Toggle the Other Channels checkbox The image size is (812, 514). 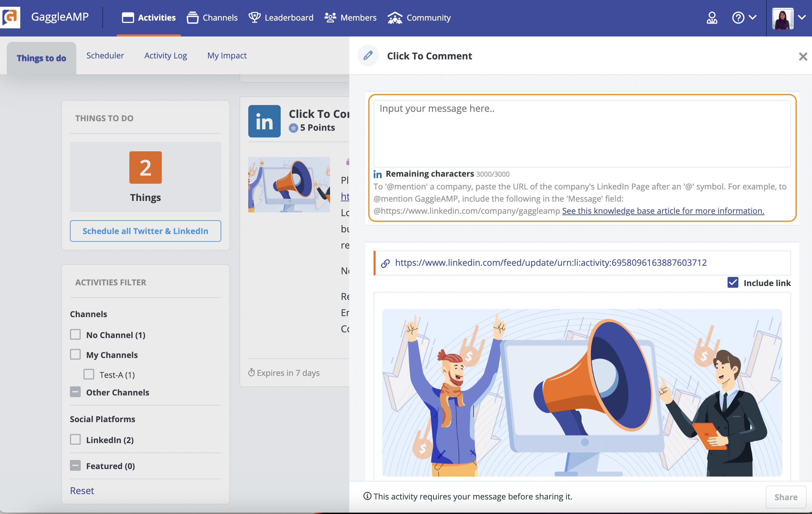coord(75,392)
